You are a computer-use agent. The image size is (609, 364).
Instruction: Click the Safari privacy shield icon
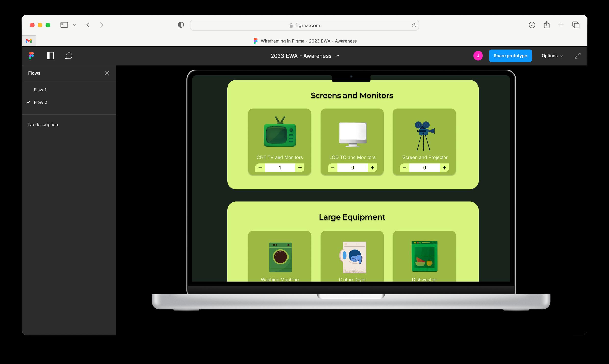[x=181, y=25]
